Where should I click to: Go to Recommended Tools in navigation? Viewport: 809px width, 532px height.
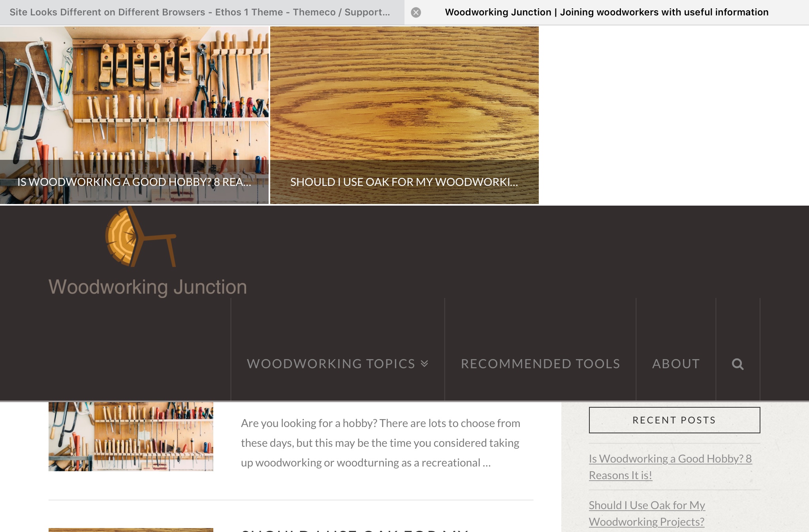coord(540,363)
